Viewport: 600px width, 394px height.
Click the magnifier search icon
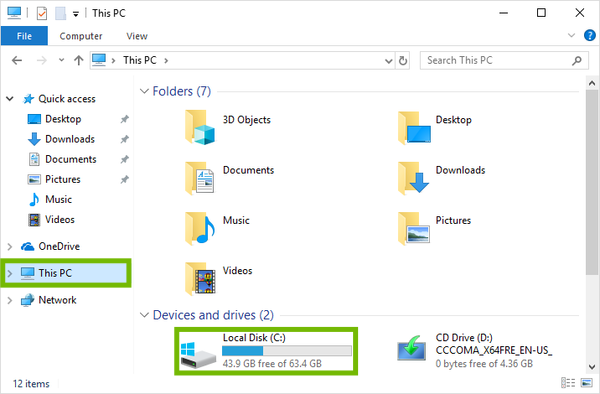click(x=576, y=60)
